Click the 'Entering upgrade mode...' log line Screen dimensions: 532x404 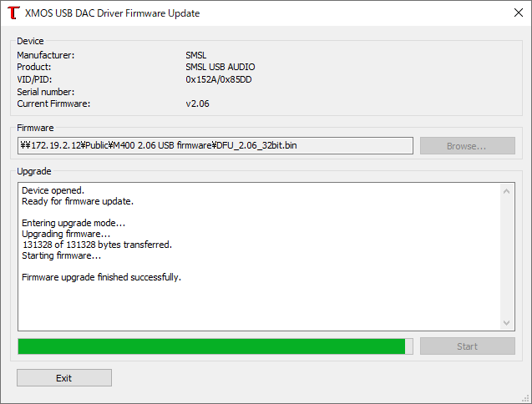[x=73, y=223]
